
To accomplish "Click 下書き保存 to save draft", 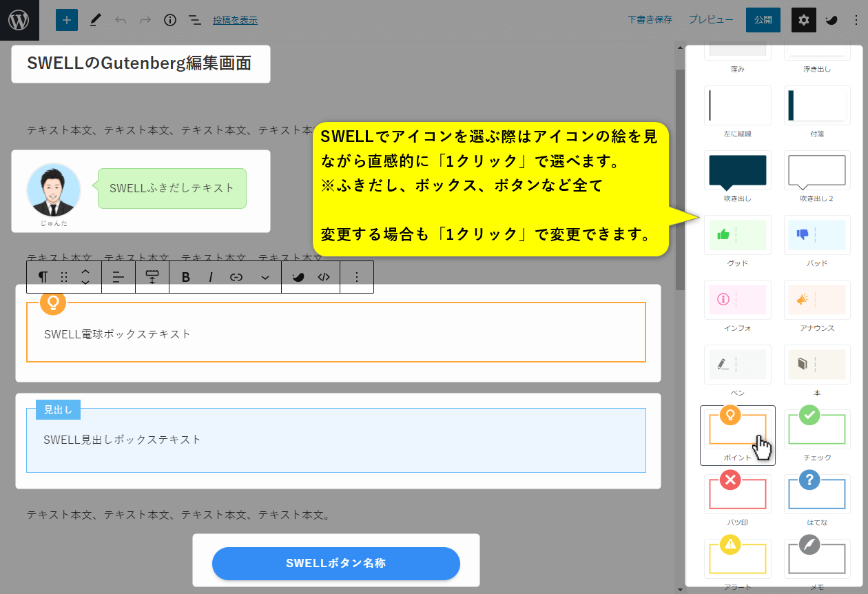I will click(650, 20).
